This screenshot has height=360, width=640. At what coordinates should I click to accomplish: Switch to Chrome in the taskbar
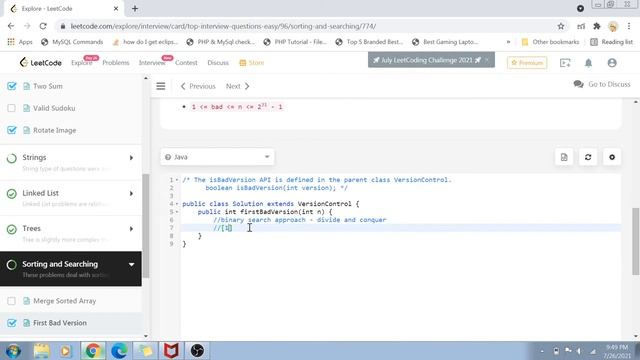pyautogui.click(x=93, y=351)
